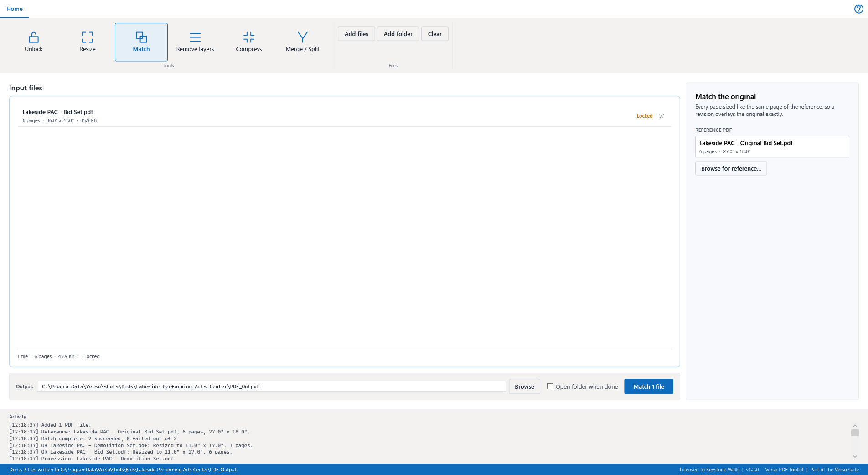Open the help icon
Image resolution: width=868 pixels, height=475 pixels.
click(x=858, y=9)
